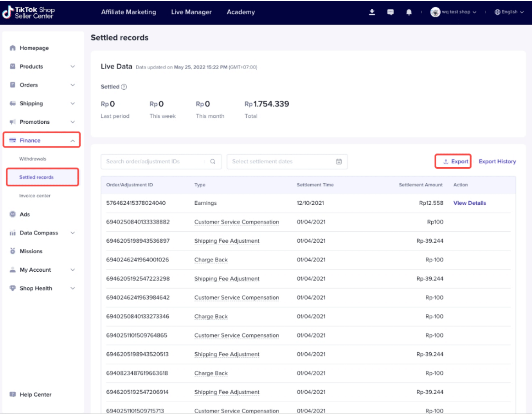Click the calendar icon in date field
532x414 pixels.
[339, 162]
